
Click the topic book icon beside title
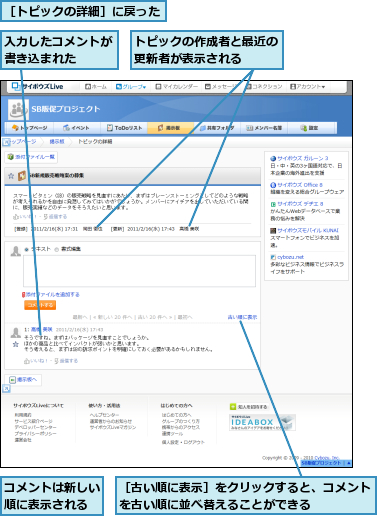click(22, 176)
